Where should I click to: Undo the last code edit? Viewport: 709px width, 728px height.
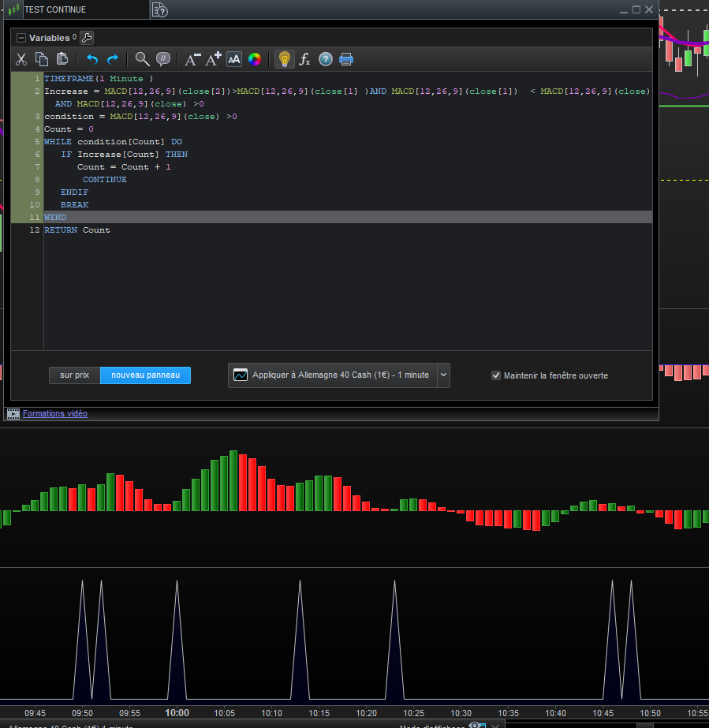(x=92, y=59)
